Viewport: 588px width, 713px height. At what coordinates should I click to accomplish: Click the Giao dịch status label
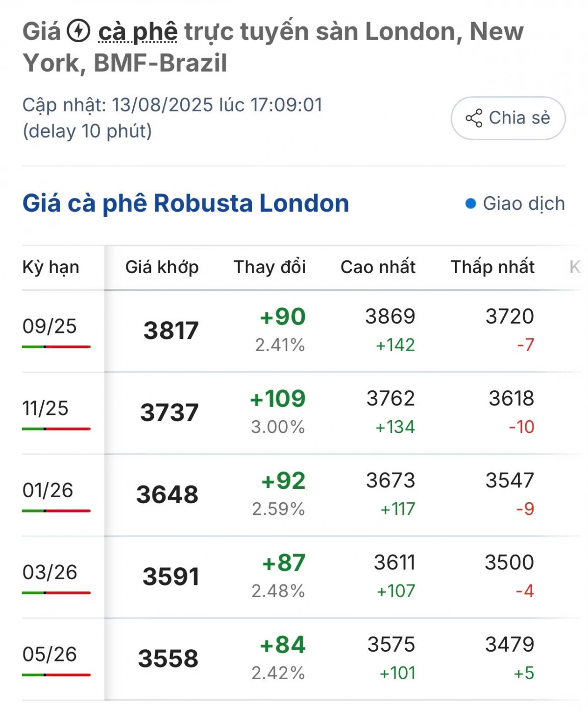(524, 204)
